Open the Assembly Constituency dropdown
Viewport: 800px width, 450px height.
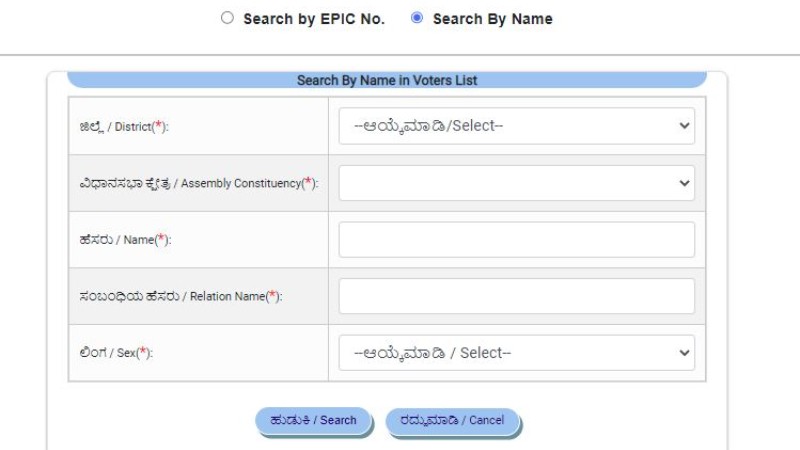pos(516,183)
